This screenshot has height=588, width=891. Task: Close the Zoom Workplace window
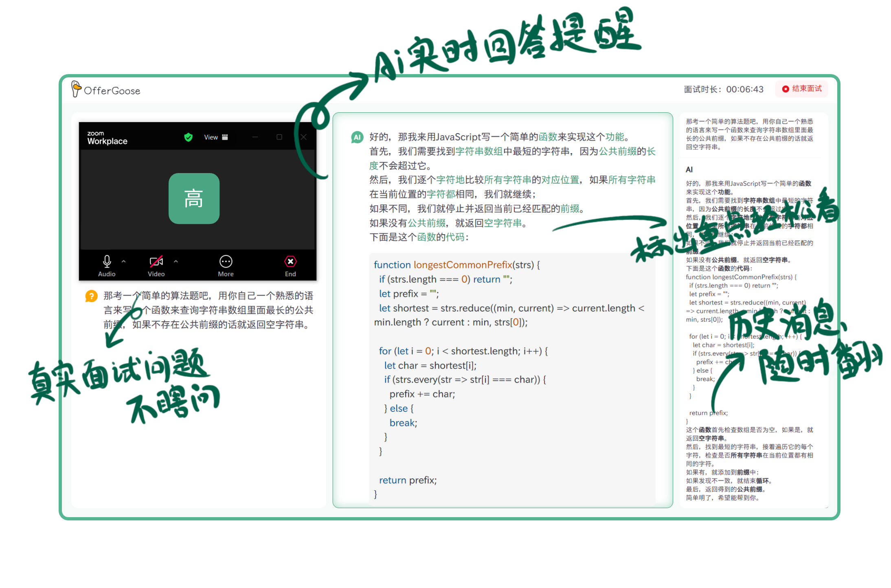[x=304, y=137]
